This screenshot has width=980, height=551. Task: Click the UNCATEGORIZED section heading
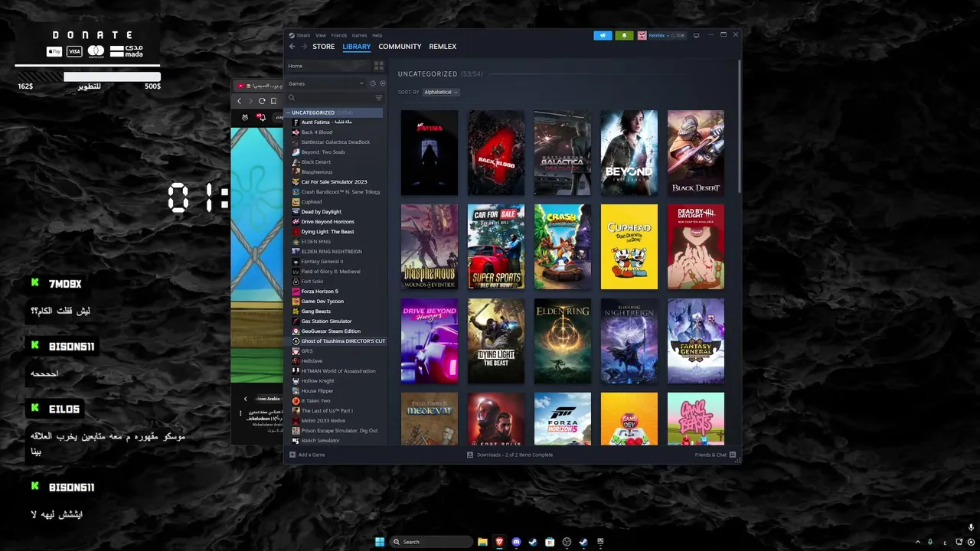coord(427,74)
